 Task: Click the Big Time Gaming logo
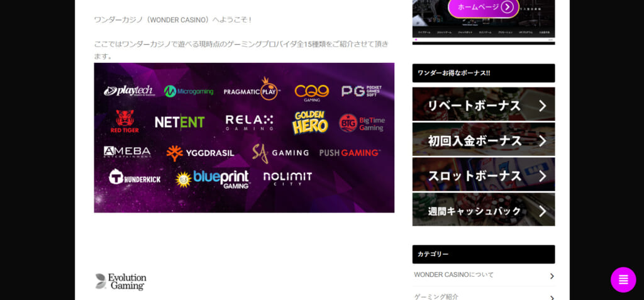point(362,123)
